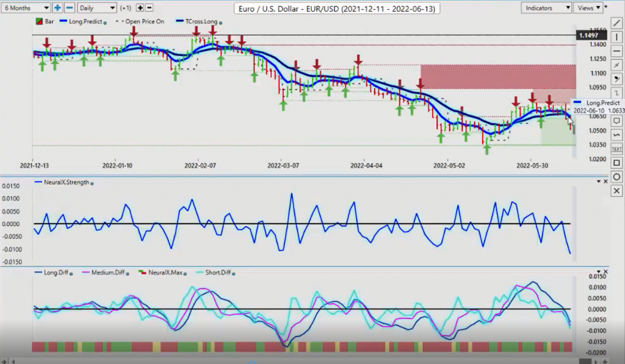Select the TEXT annotation tool
The height and width of the screenshot is (364, 625).
pyautogui.click(x=616, y=149)
